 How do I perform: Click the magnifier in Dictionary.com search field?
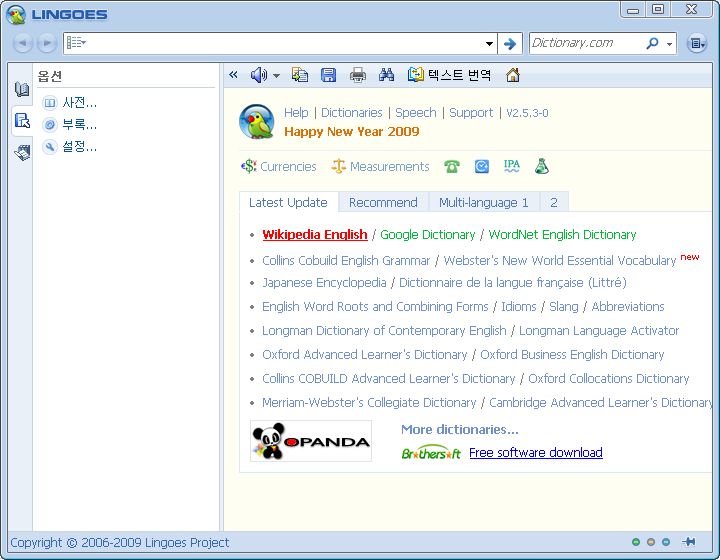652,43
